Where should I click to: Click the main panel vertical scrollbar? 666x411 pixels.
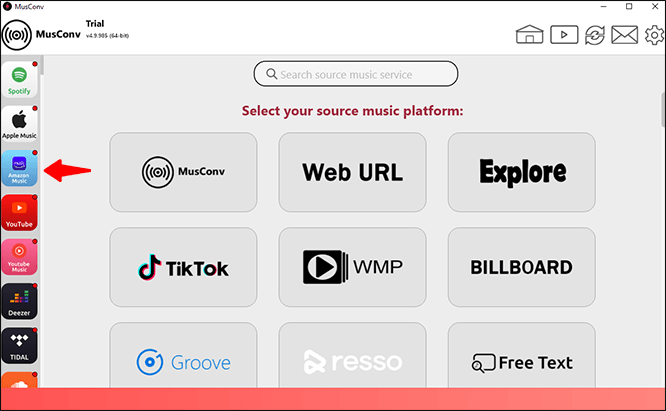coord(663,110)
